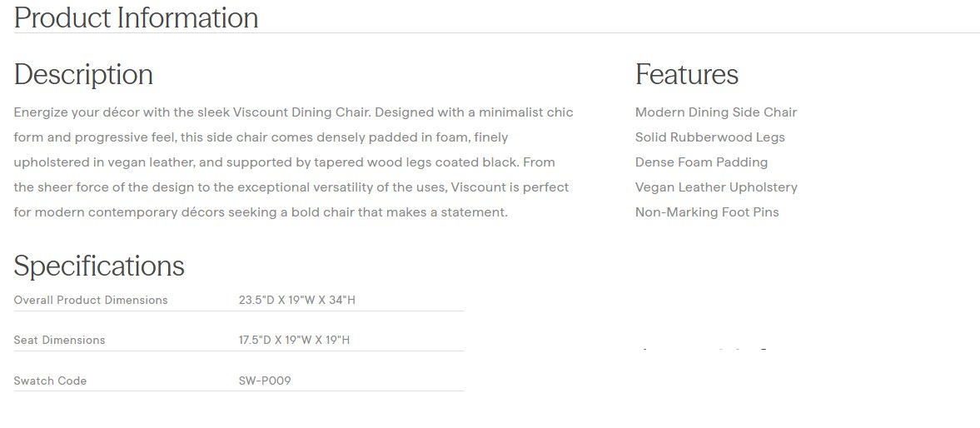This screenshot has height=428, width=980.
Task: Click the Product Information heading
Action: (136, 17)
